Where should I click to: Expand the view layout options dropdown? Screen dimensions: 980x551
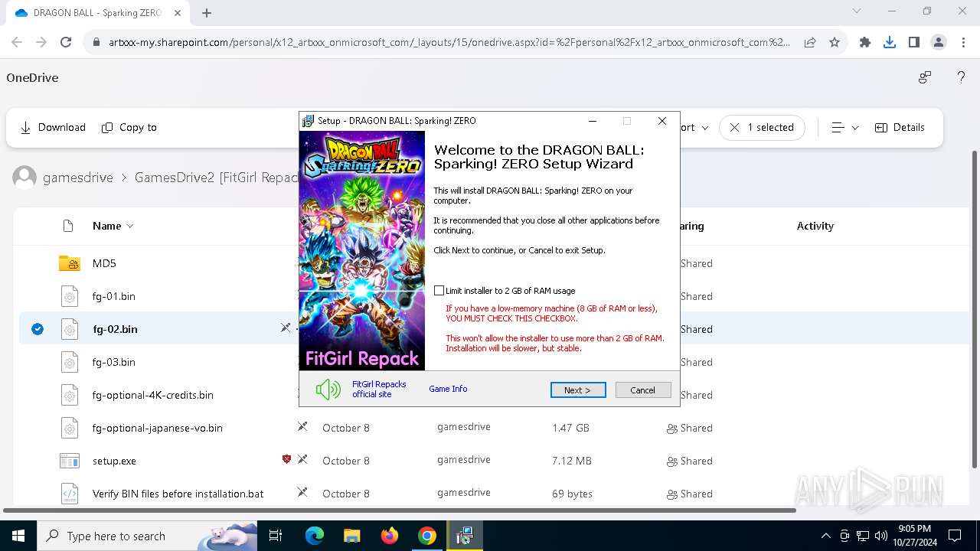click(845, 128)
